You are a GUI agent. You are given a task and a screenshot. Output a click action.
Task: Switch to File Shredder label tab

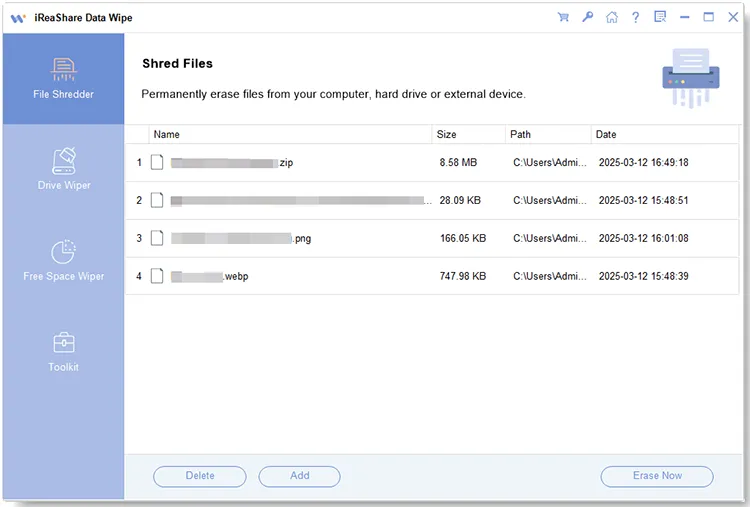(64, 94)
